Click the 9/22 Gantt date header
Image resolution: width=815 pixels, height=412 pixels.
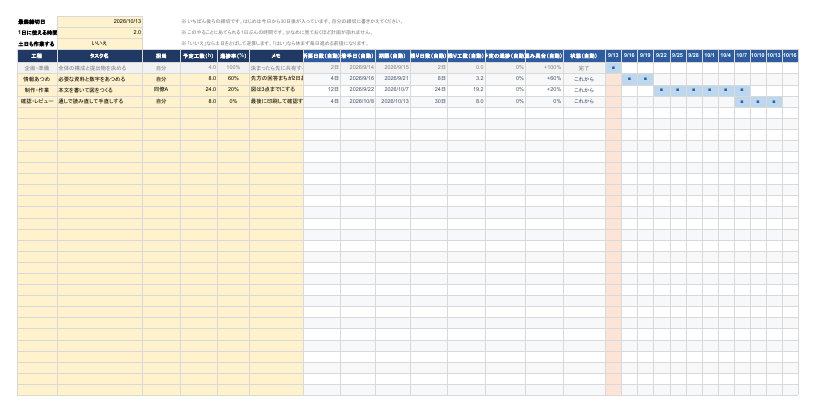pos(662,56)
